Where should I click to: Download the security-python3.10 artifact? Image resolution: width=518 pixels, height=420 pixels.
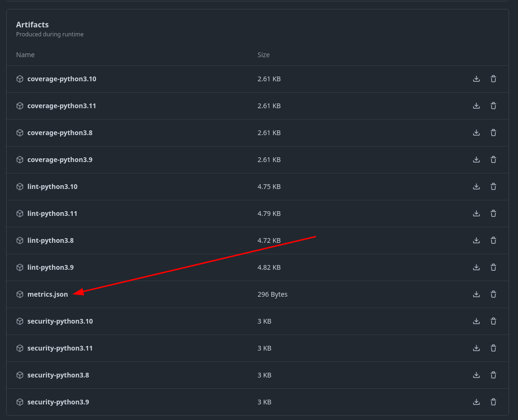476,321
